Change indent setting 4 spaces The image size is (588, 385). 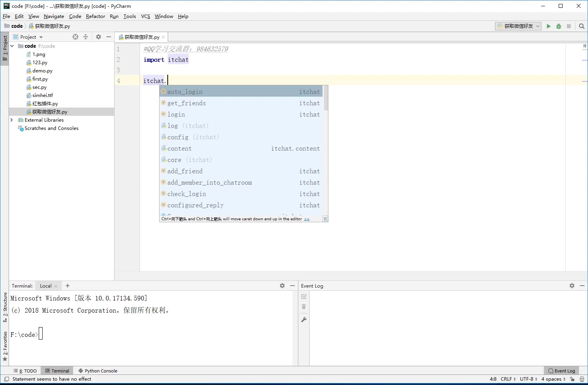pos(553,379)
